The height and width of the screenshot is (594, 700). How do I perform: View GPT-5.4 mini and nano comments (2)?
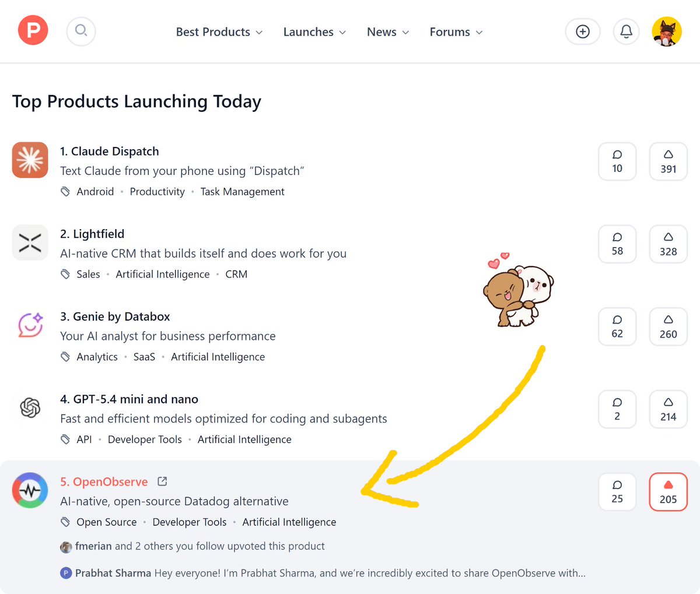point(617,410)
